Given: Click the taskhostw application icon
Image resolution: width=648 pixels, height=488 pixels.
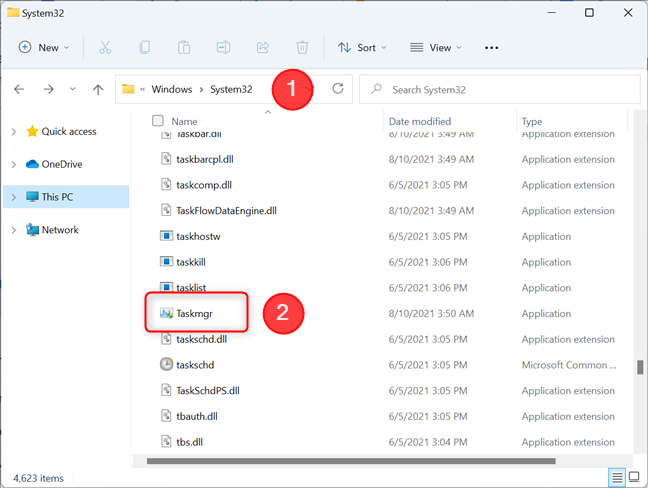Looking at the screenshot, I should pos(166,236).
